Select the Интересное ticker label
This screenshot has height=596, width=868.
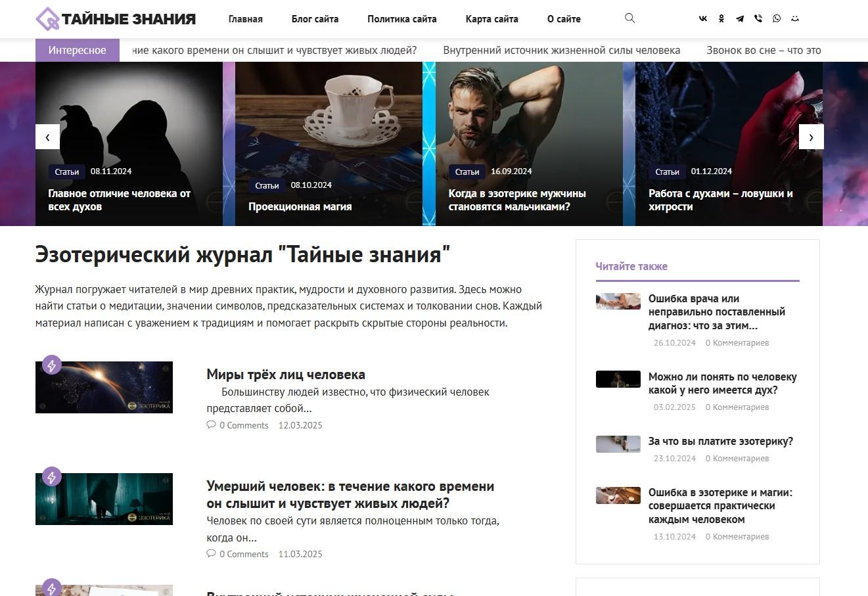pyautogui.click(x=78, y=50)
